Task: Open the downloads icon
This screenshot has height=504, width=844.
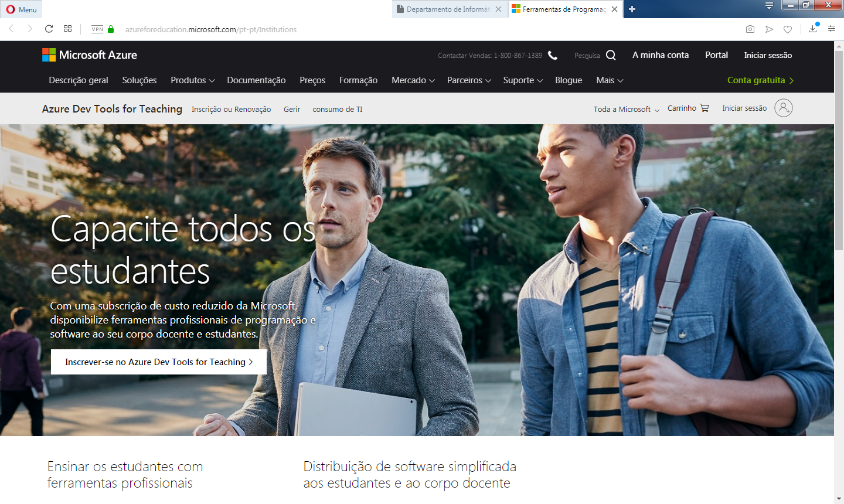Action: (x=813, y=29)
